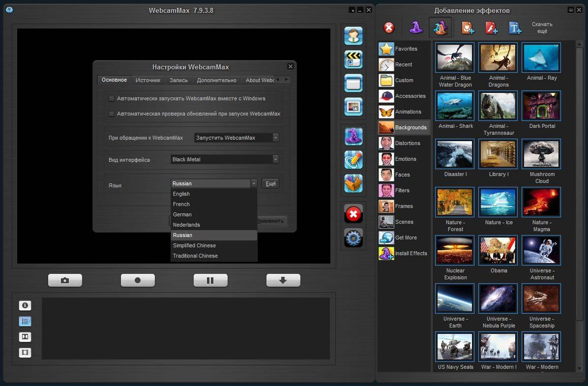This screenshot has height=386, width=588.
Task: Open Favorites effects category
Action: (404, 49)
